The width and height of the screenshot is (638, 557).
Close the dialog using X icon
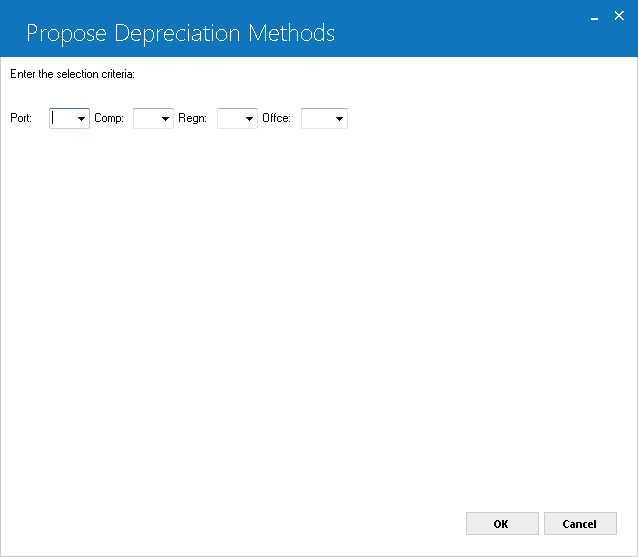[619, 16]
